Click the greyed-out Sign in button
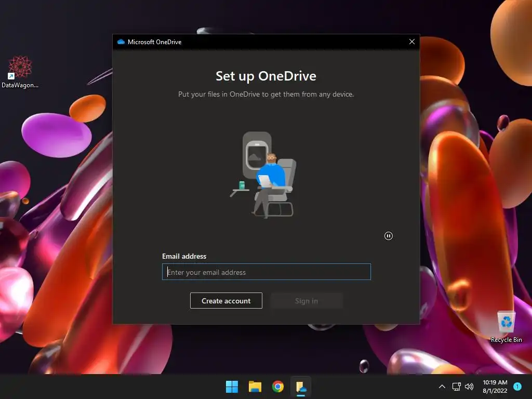 pyautogui.click(x=307, y=301)
